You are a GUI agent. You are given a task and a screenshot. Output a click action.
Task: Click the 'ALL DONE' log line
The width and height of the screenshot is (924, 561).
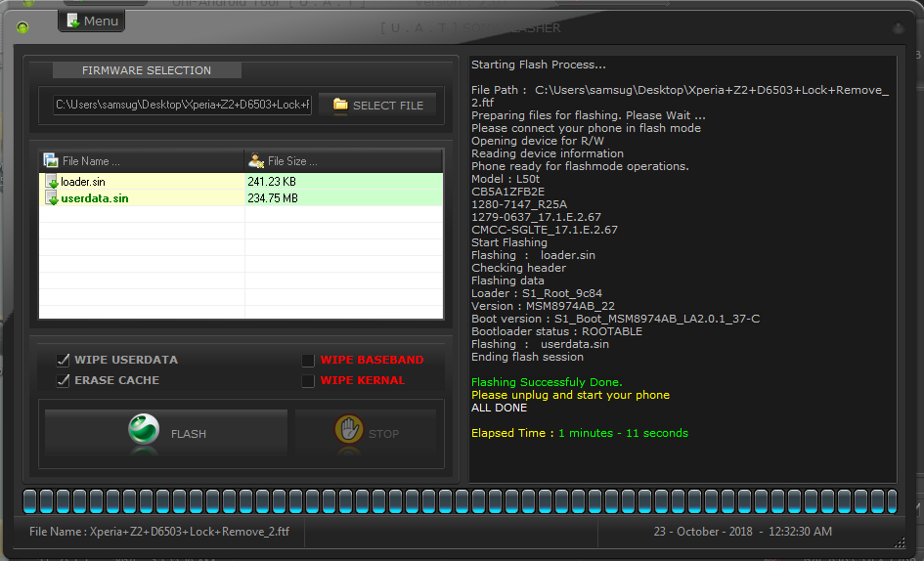(499, 408)
